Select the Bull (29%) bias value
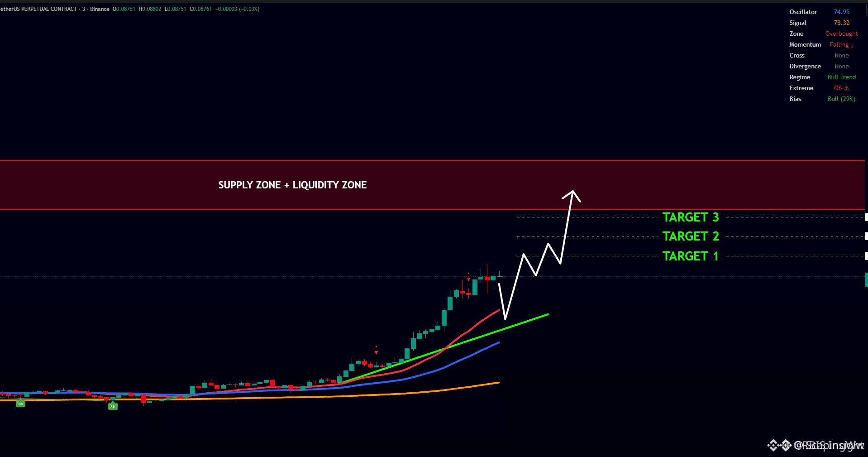 coord(842,99)
